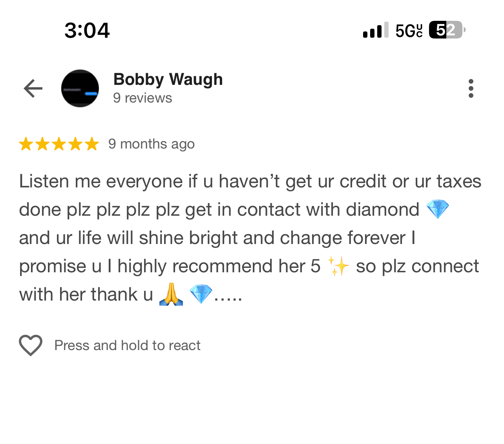The height and width of the screenshot is (444, 504).
Task: Tap the five-star rating row
Action: (x=59, y=144)
